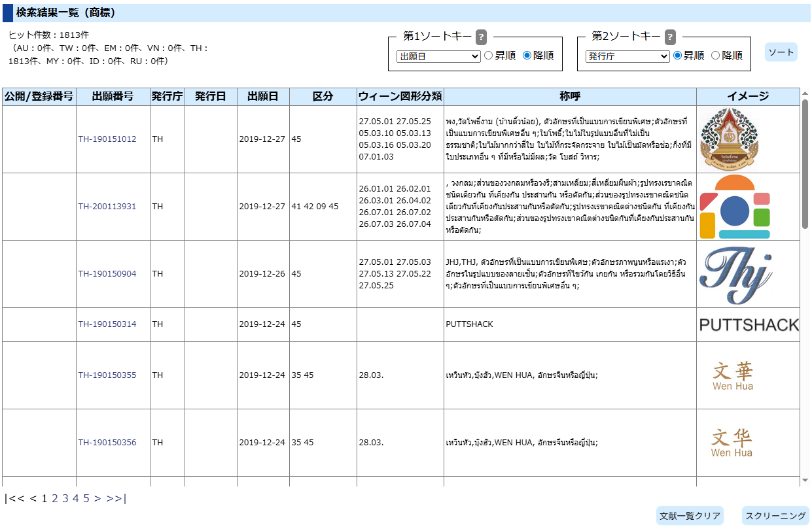Image resolution: width=812 pixels, height=529 pixels.
Task: Click the 文献一覧クリア button
Action: click(x=690, y=516)
